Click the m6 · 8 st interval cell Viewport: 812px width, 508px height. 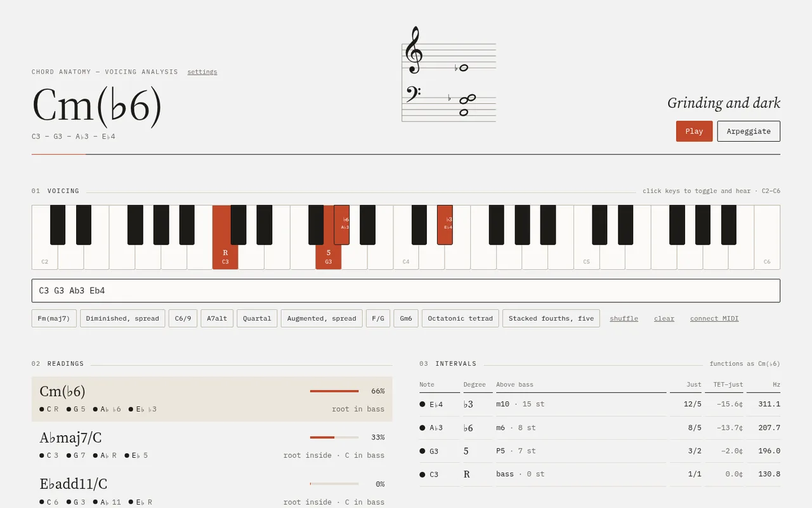(581, 428)
